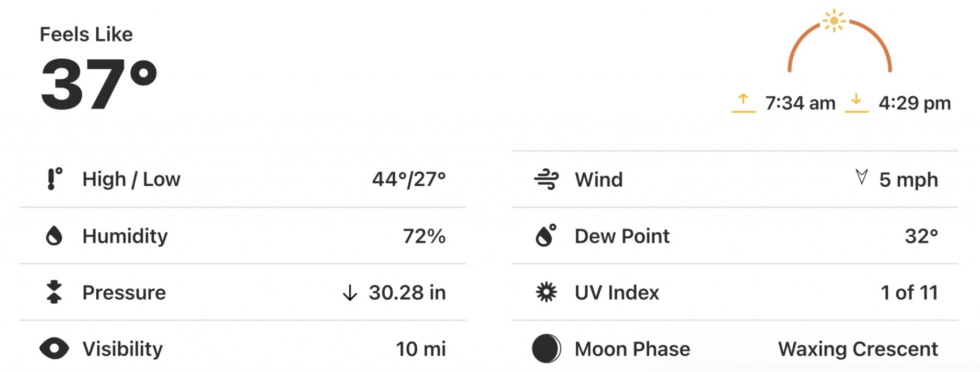Viewport: 980px width, 372px height.
Task: Click the pressure falling arrow indicator
Action: click(x=350, y=293)
